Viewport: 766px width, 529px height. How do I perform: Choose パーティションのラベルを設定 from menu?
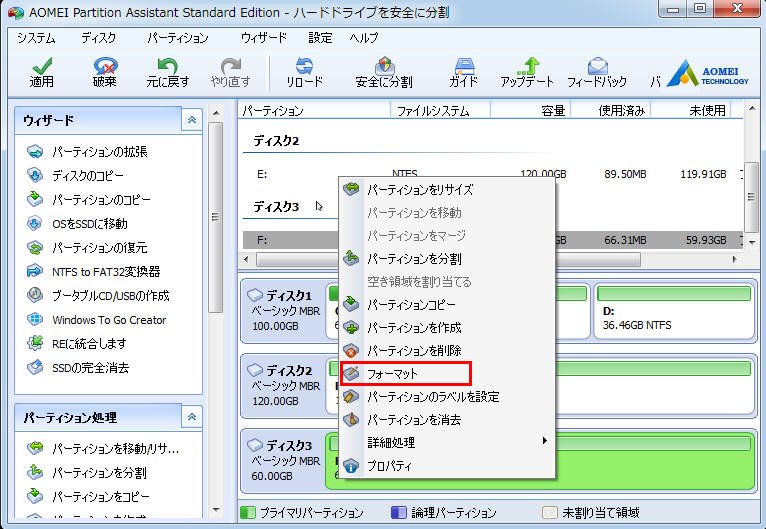(447, 397)
